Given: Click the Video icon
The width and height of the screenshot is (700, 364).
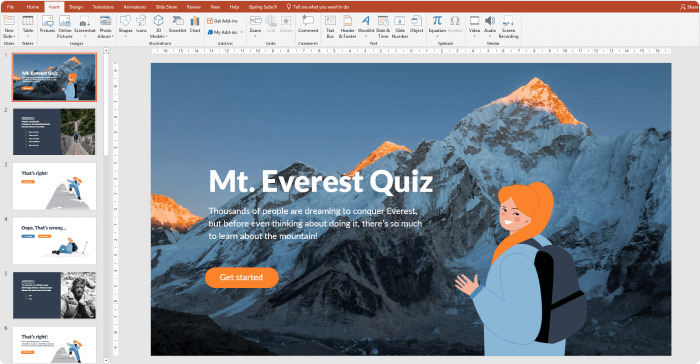Looking at the screenshot, I should pyautogui.click(x=474, y=21).
